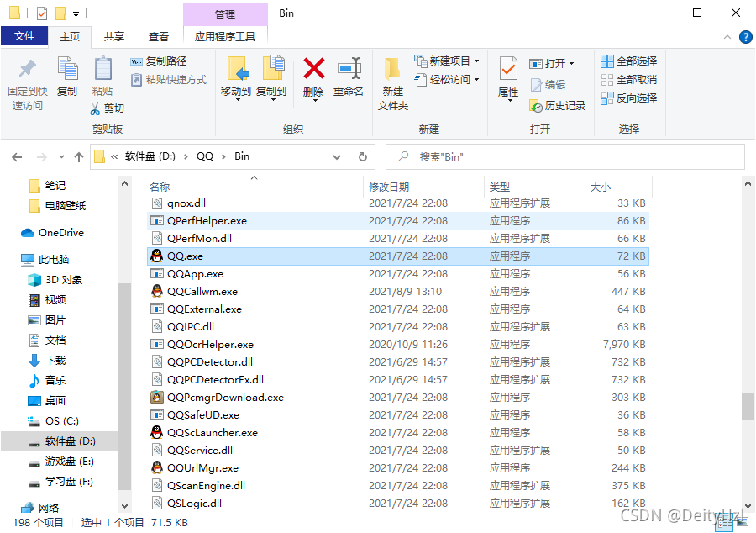Open the 电脑壁纸 folder in navigation pane
Viewport: 756px width, 533px height.
58,205
